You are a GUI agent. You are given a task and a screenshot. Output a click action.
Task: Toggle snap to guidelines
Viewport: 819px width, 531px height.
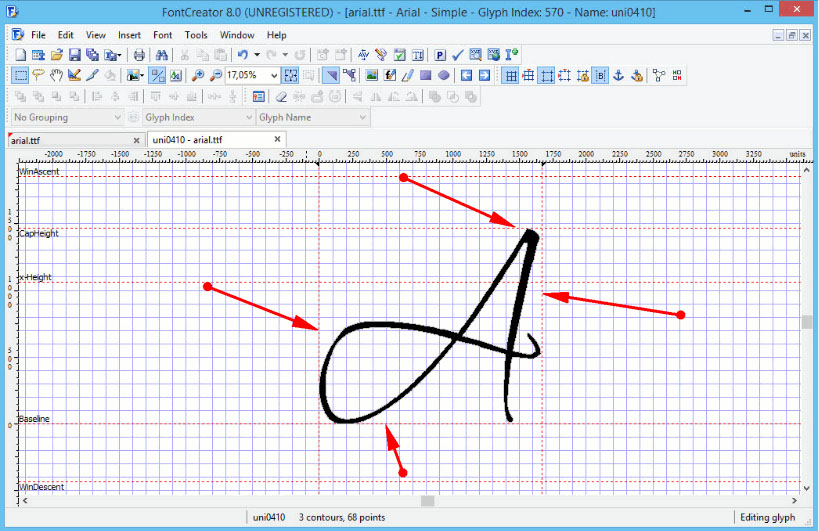click(565, 76)
